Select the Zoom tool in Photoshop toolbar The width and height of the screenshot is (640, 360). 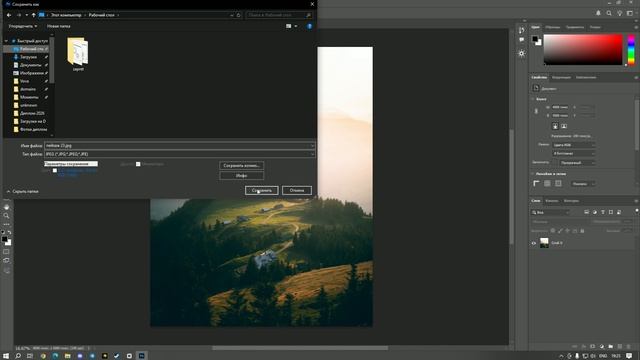pyautogui.click(x=6, y=216)
